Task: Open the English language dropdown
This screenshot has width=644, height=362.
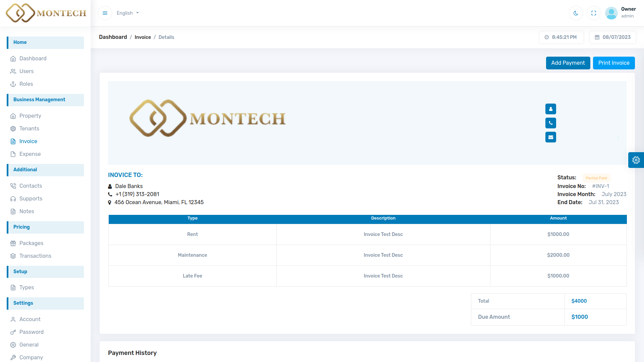Action: [127, 13]
